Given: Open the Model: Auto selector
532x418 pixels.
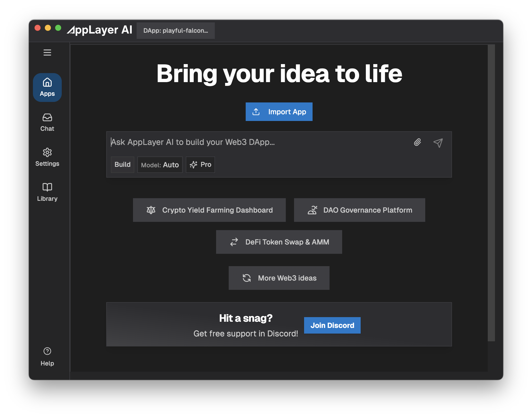Looking at the screenshot, I should click(160, 165).
